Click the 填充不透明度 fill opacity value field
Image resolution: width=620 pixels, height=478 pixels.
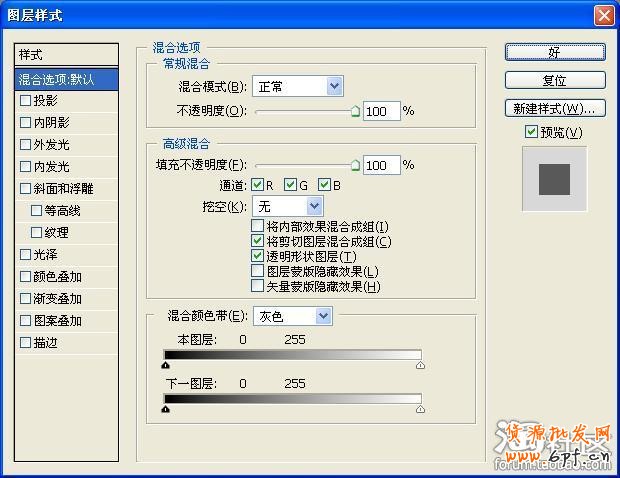(380, 165)
